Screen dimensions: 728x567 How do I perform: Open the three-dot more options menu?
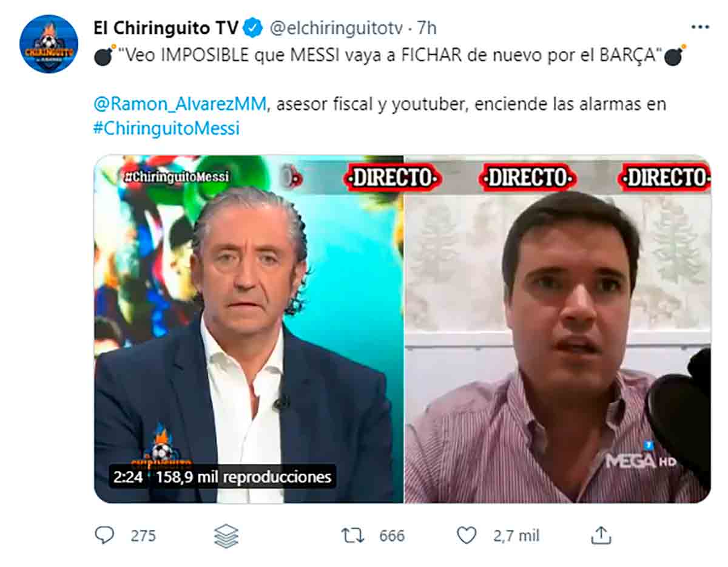(x=700, y=27)
